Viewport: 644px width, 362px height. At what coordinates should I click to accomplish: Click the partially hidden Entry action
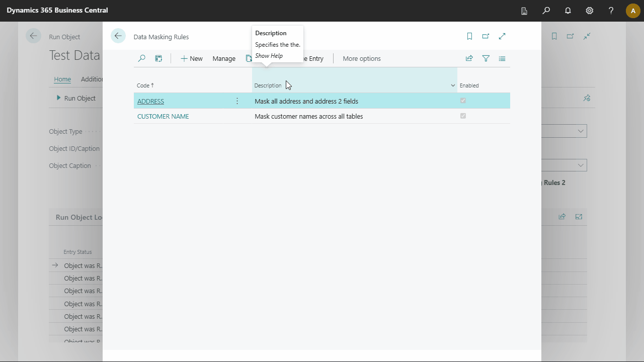point(314,58)
